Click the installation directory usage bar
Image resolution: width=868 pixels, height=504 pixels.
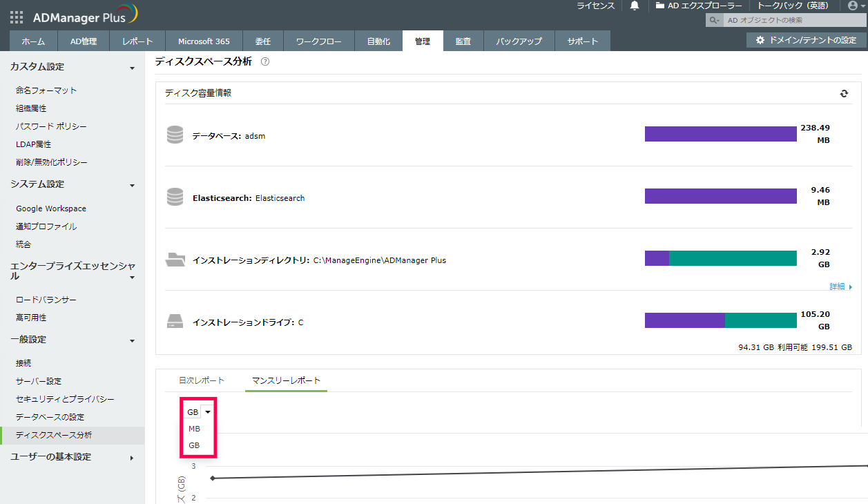[721, 258]
